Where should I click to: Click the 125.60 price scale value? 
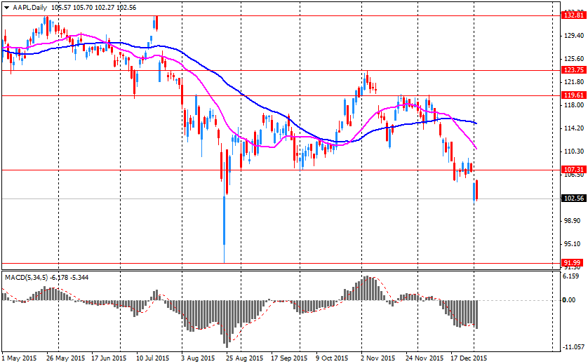pos(574,59)
